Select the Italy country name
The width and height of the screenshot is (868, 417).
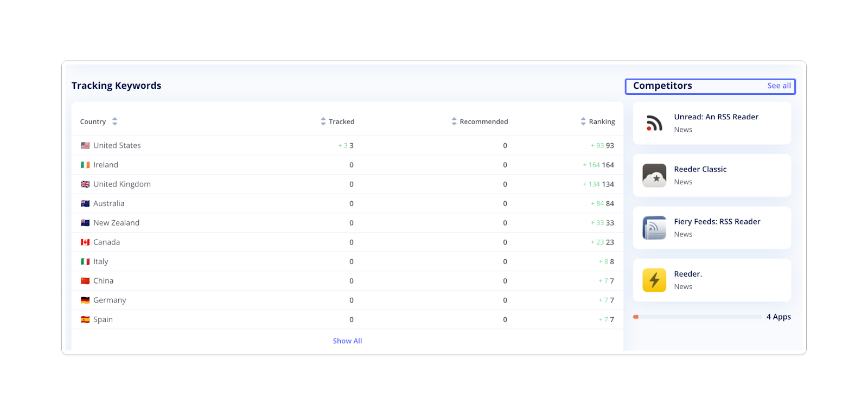pyautogui.click(x=101, y=261)
